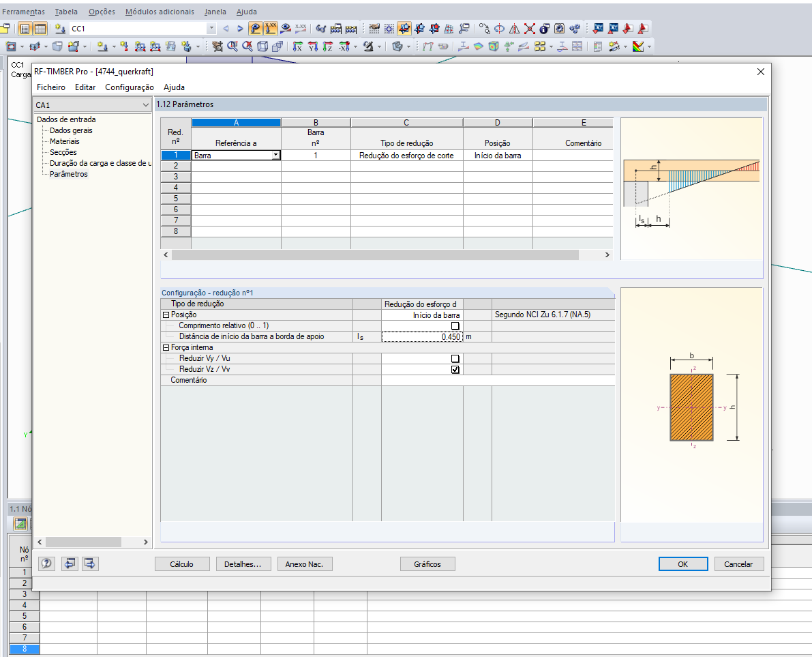Switch to wireframe display model icon
The width and height of the screenshot is (812, 657).
coord(262,46)
